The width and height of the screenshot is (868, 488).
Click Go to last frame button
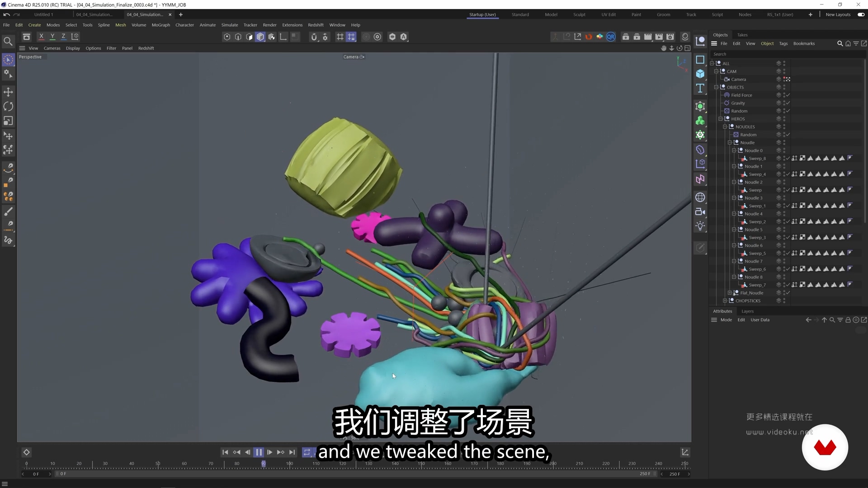click(x=292, y=452)
